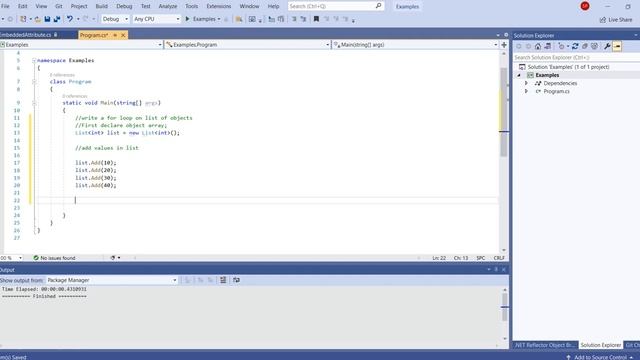Click Sync/Refresh icon in Solution Explorer

coord(575,47)
